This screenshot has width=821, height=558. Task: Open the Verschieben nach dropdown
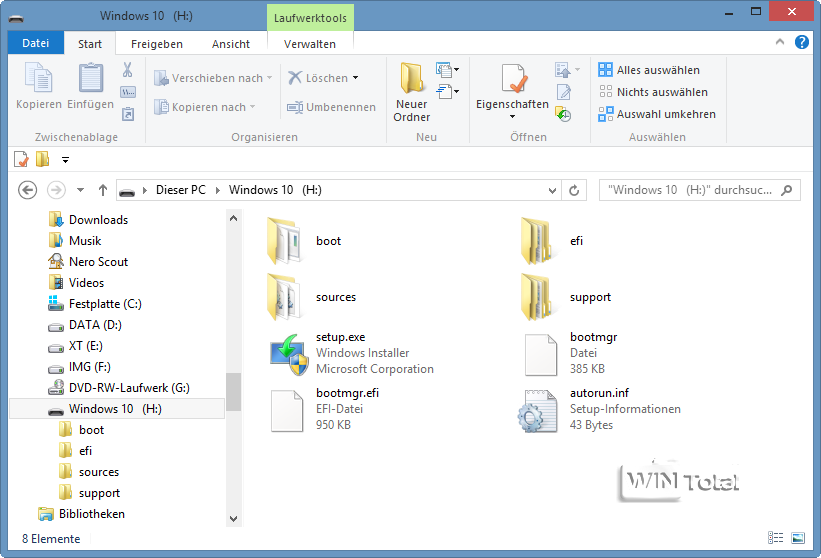tap(213, 78)
